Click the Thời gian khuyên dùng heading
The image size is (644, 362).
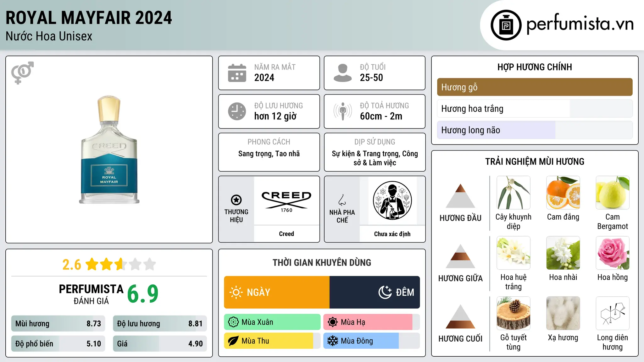tap(322, 263)
